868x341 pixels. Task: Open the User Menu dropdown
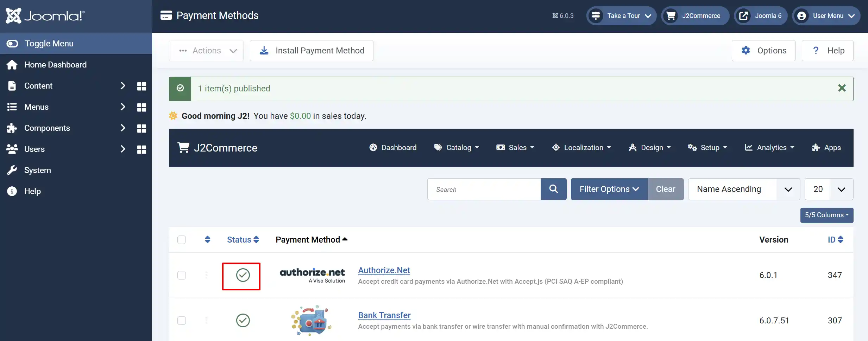(x=826, y=16)
